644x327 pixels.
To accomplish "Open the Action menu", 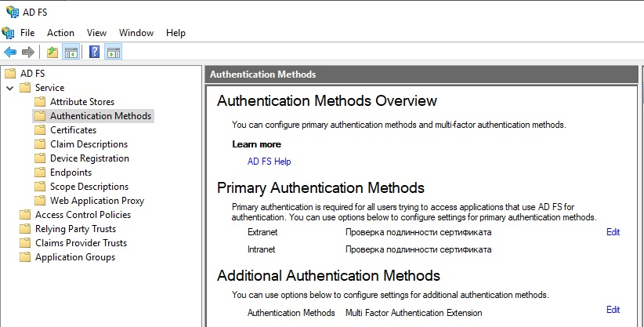I will 60,33.
